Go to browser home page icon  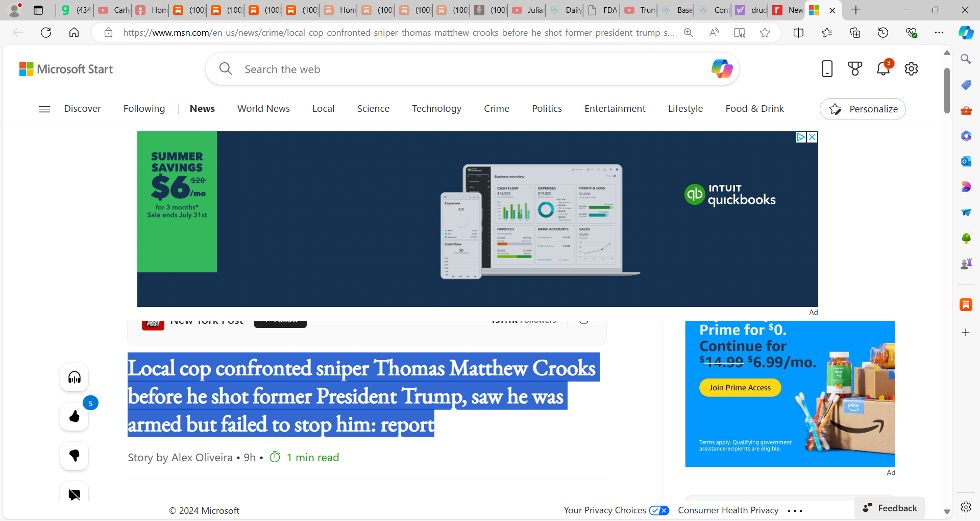pos(74,33)
